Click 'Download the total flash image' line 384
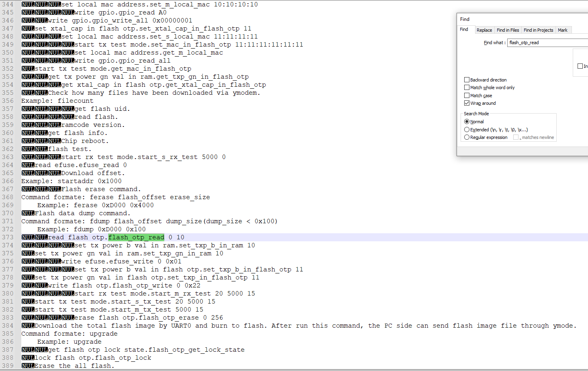 click(x=305, y=326)
